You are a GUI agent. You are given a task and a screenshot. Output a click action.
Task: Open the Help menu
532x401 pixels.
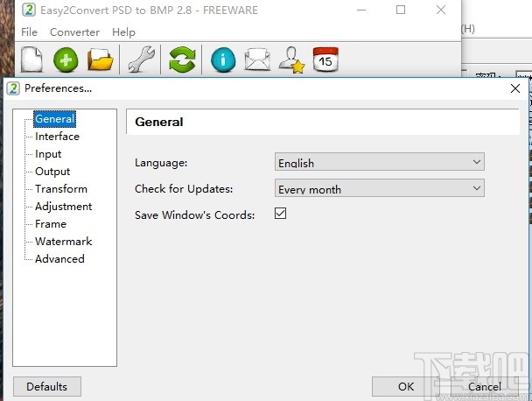123,32
